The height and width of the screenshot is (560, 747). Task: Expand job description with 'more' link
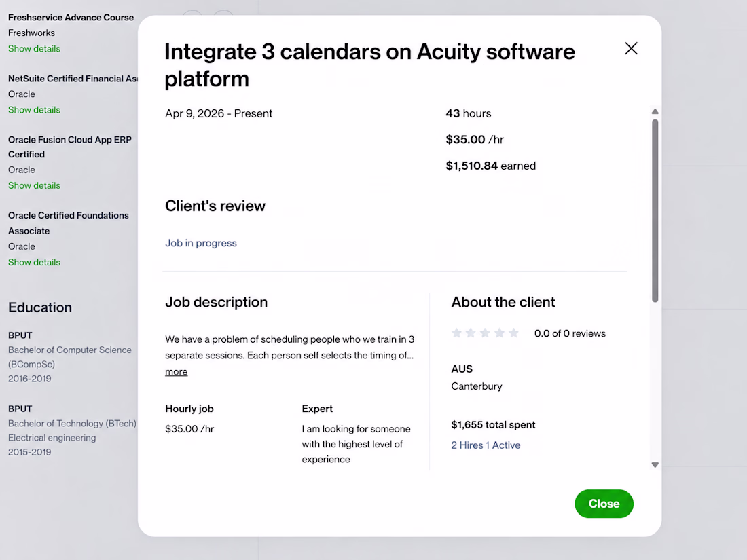pyautogui.click(x=177, y=371)
